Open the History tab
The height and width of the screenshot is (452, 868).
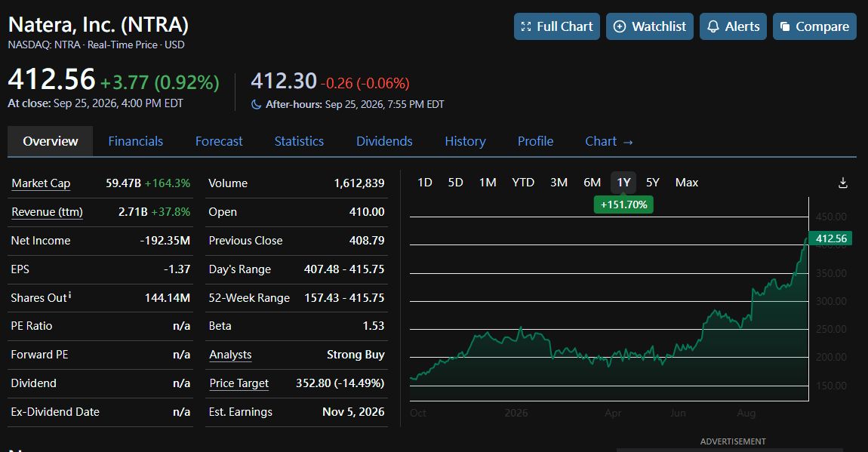point(465,141)
